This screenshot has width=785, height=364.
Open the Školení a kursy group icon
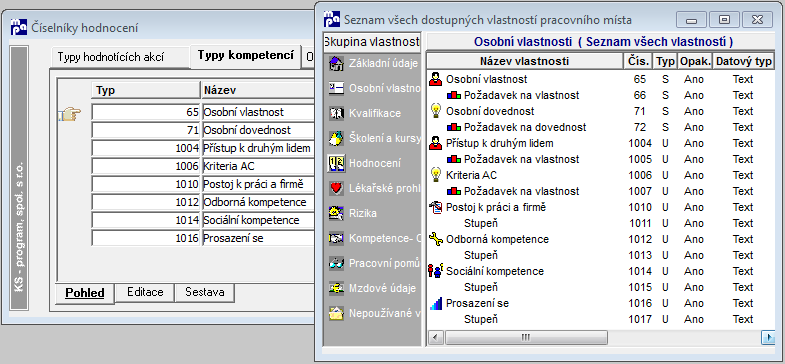click(336, 139)
